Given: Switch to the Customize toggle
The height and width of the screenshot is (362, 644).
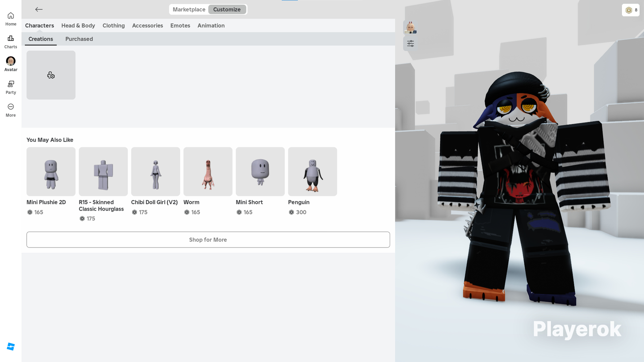Looking at the screenshot, I should pos(227,9).
